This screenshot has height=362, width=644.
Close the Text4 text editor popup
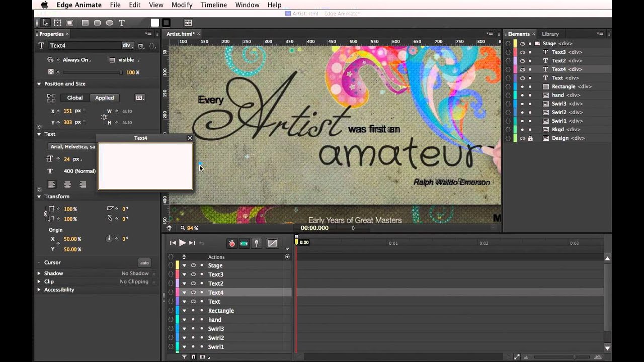[x=190, y=138]
